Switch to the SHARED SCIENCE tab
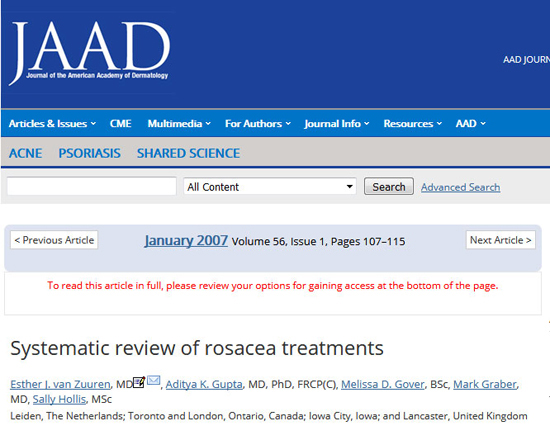The height and width of the screenshot is (440, 550). click(x=188, y=153)
